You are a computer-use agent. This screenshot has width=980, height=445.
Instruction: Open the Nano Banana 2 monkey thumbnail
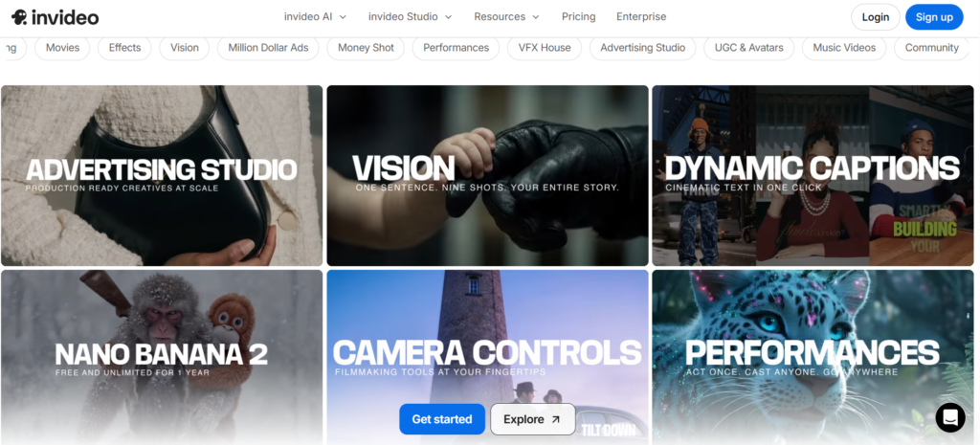(162, 356)
